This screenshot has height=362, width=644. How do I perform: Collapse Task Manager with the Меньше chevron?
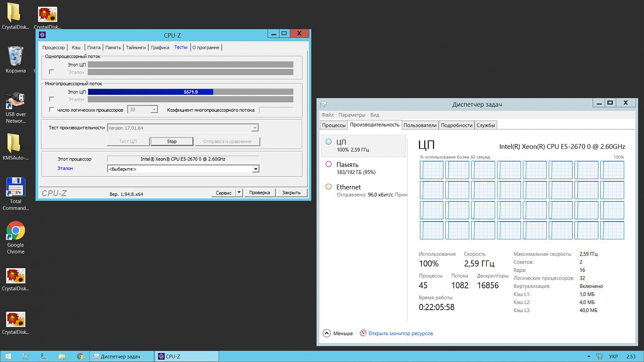click(x=327, y=333)
